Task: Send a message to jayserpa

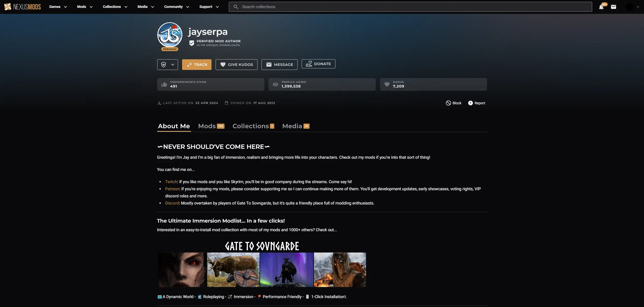Action: pos(280,65)
